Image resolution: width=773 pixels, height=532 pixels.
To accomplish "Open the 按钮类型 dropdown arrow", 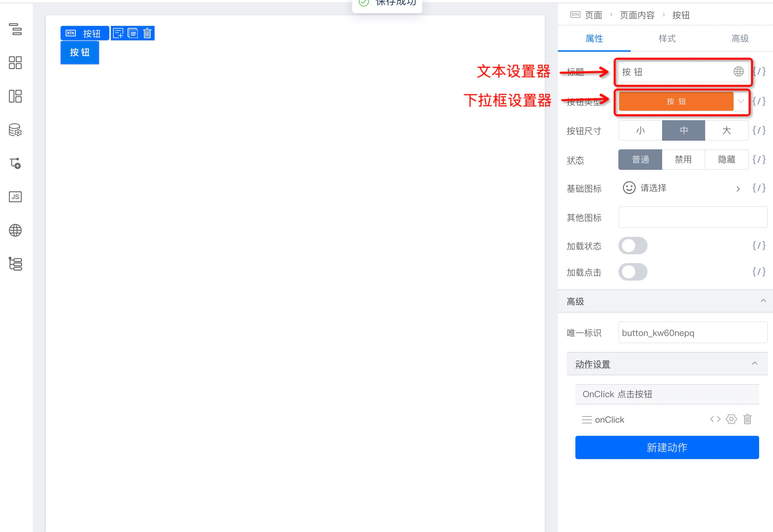I will pyautogui.click(x=741, y=101).
